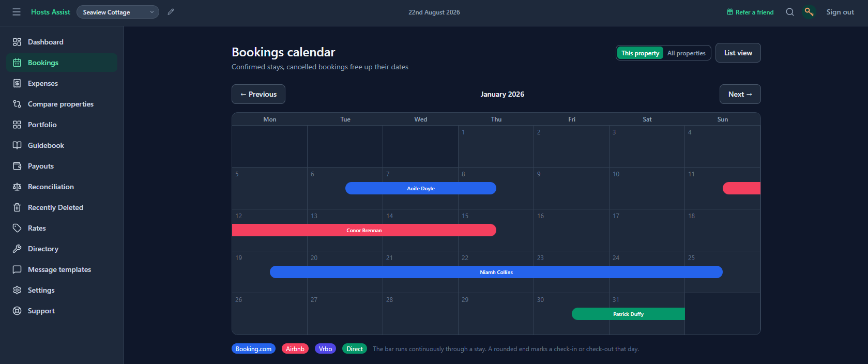Click the Directory wrench icon

tap(17, 249)
